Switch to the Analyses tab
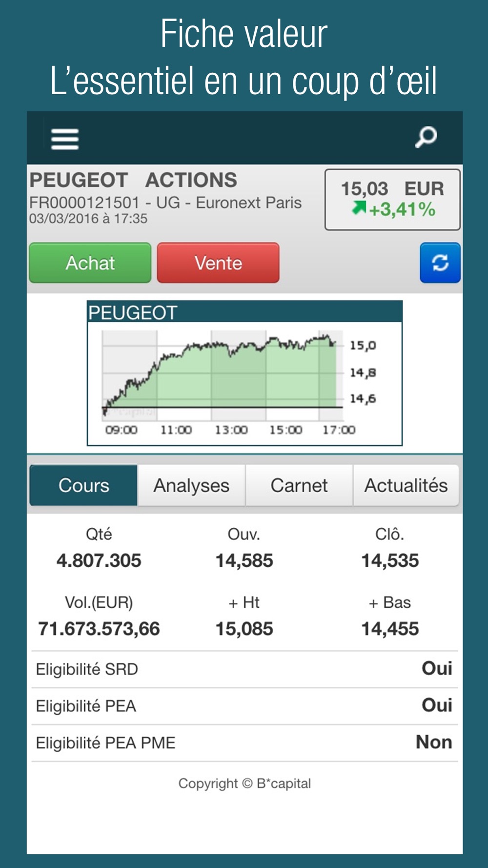The width and height of the screenshot is (488, 868). pos(191,485)
